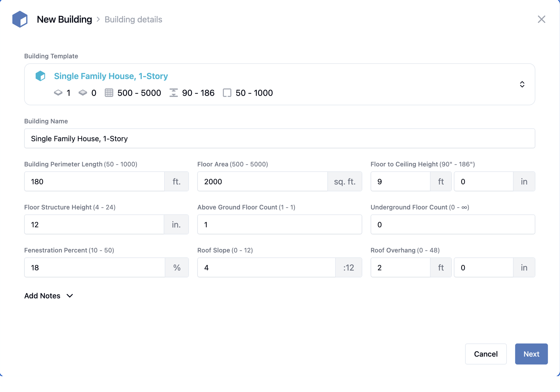Viewport: 560px width, 392px height.
Task: Click the blue cube logo in header
Action: (x=20, y=19)
